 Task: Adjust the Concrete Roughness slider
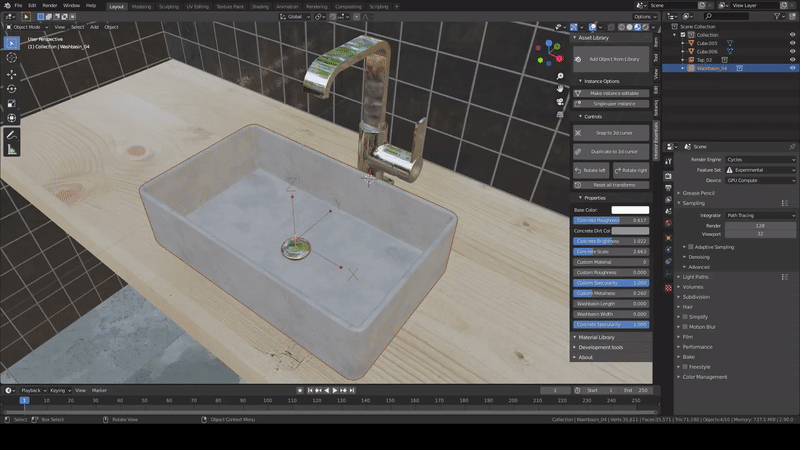pos(611,220)
